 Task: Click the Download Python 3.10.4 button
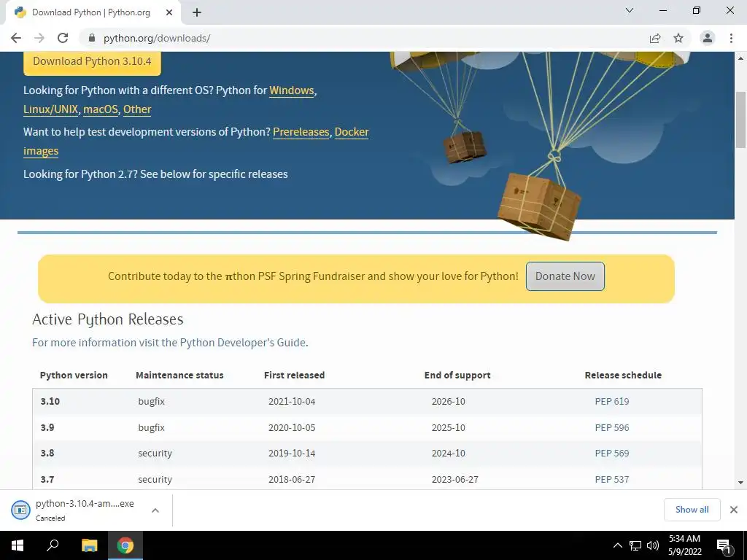92,62
